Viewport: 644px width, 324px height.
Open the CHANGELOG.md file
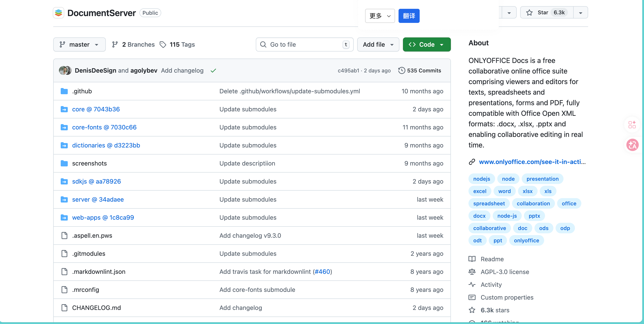(96, 307)
